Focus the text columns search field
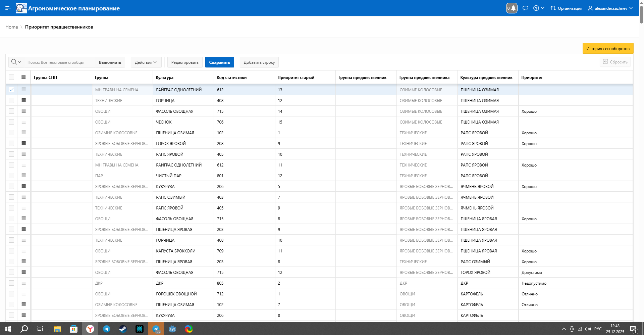Image resolution: width=644 pixels, height=335 pixels. pos(60,62)
